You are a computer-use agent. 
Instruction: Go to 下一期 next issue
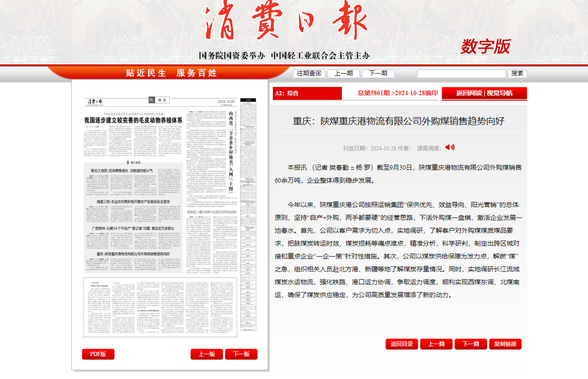click(x=378, y=74)
